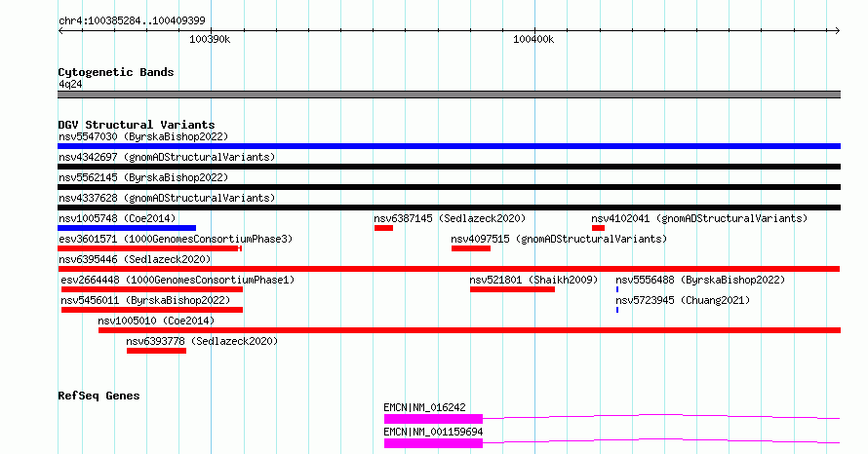Select the red nsv4097515 variant bar

[x=471, y=248]
